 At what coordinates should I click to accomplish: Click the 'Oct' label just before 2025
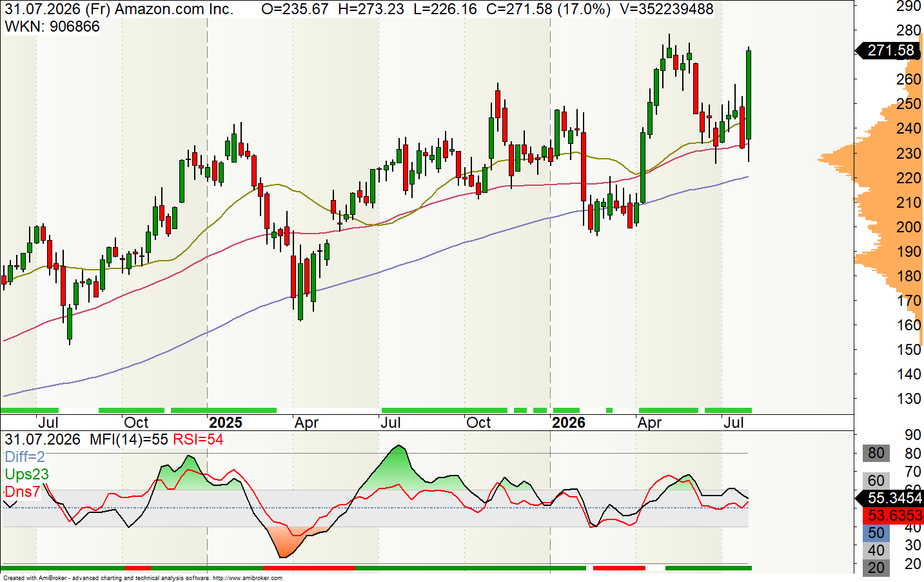point(136,423)
